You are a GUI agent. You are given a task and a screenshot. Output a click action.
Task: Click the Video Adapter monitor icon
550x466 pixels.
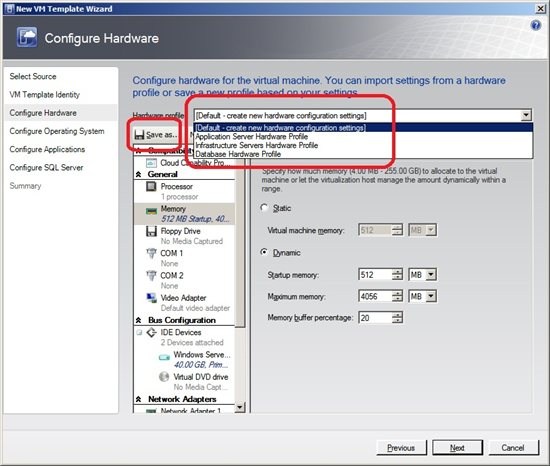[x=151, y=298]
